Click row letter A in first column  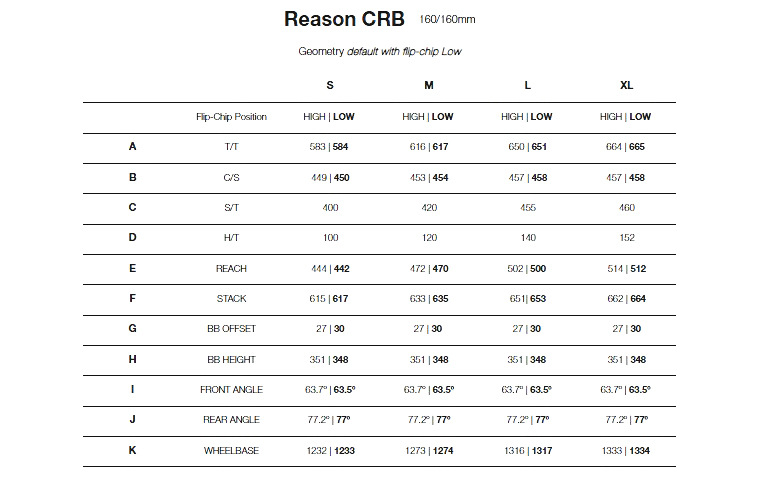132,147
